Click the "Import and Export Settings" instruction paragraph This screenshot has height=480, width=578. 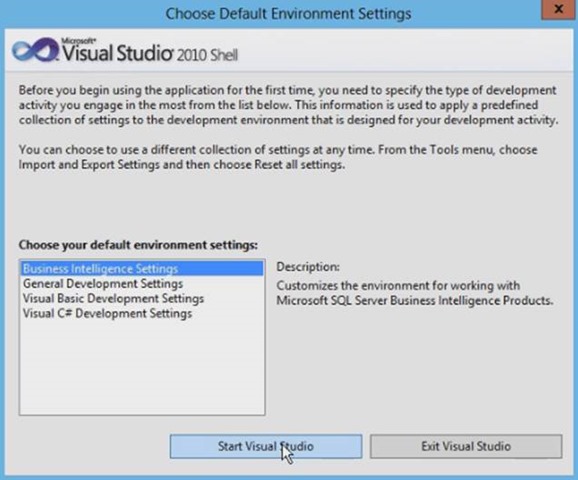pyautogui.click(x=278, y=157)
